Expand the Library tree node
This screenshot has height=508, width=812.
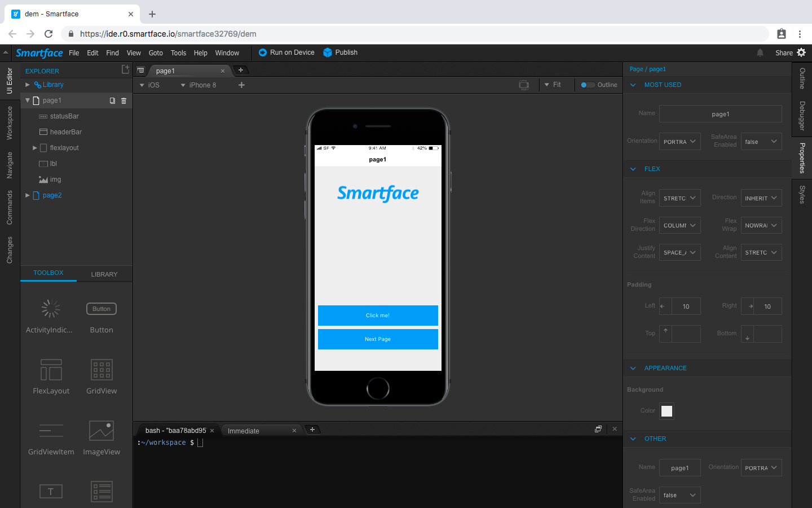[x=27, y=85]
